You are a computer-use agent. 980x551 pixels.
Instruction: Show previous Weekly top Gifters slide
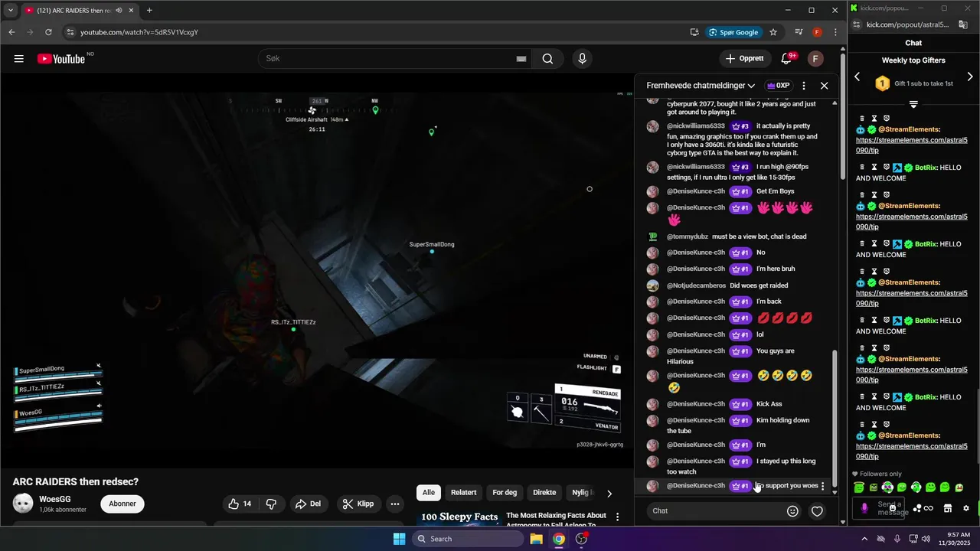(857, 77)
